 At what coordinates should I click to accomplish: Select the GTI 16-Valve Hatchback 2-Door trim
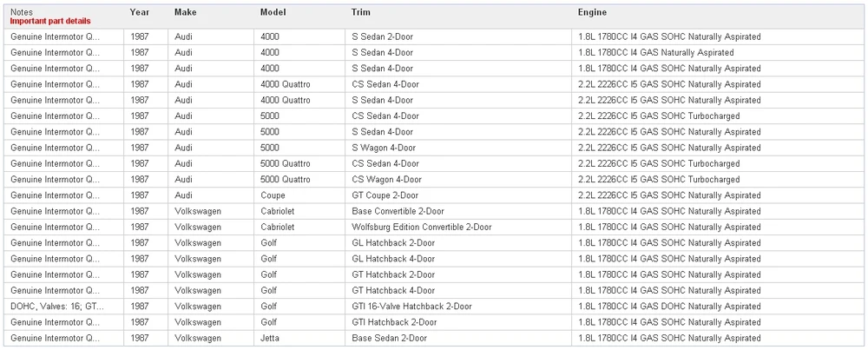pos(411,307)
